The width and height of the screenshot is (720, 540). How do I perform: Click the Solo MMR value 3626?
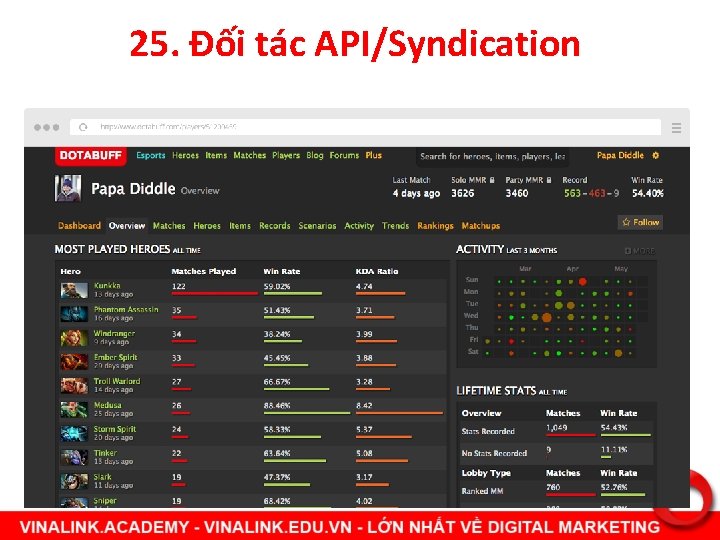tap(462, 193)
